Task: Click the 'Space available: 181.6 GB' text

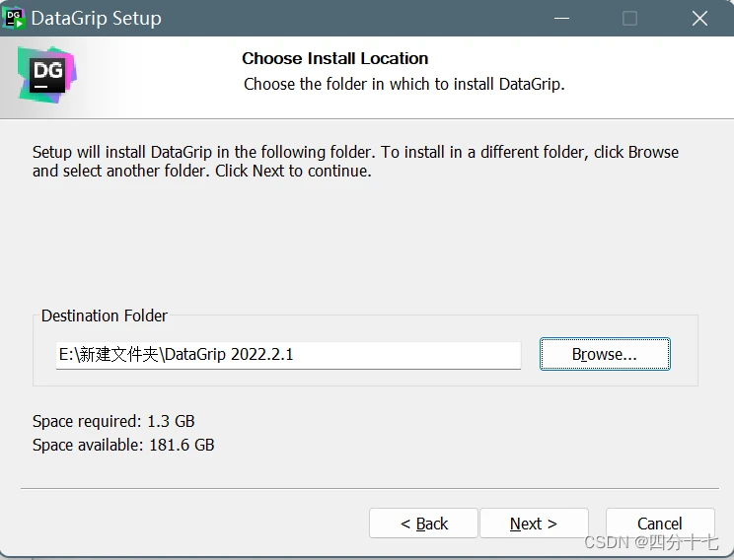Action: (x=123, y=445)
